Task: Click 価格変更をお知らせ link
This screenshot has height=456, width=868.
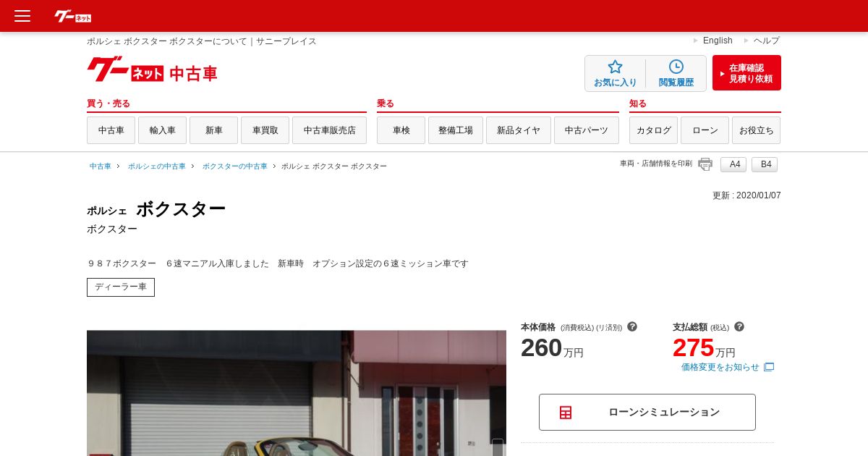Action: 720,367
